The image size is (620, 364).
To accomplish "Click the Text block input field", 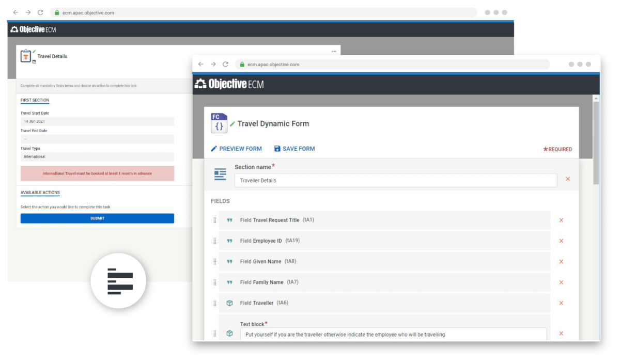I will 393,335.
